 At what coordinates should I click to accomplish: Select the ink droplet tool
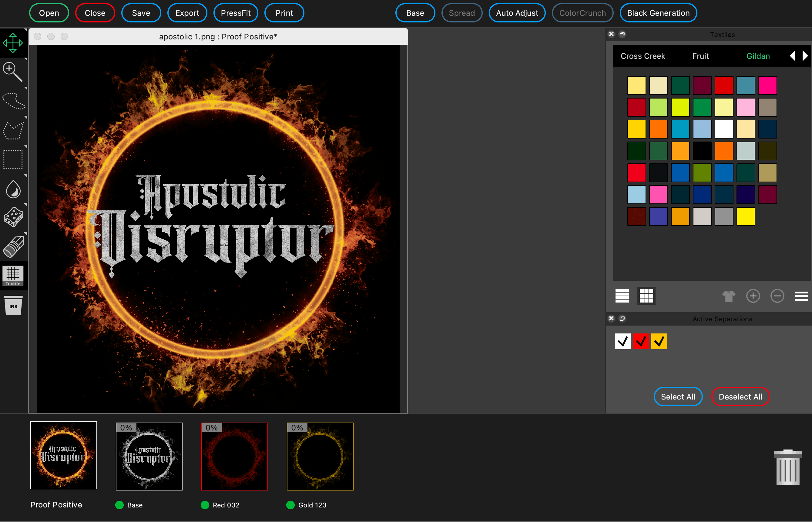(13, 189)
